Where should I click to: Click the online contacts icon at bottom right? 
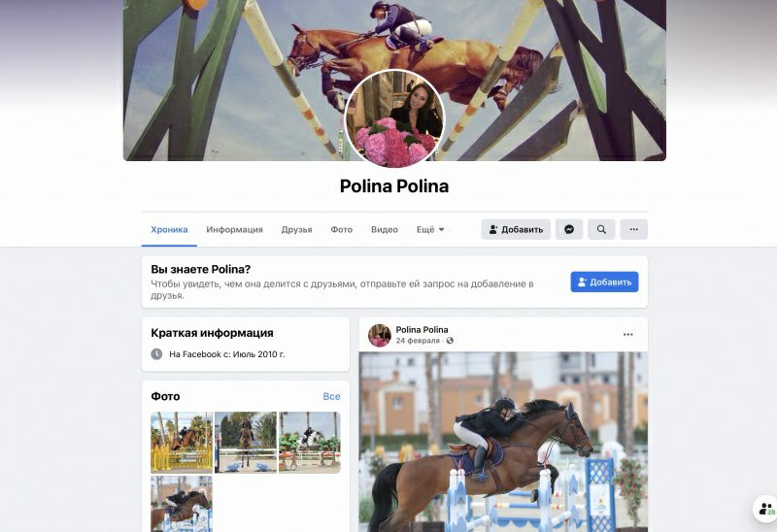(765, 509)
